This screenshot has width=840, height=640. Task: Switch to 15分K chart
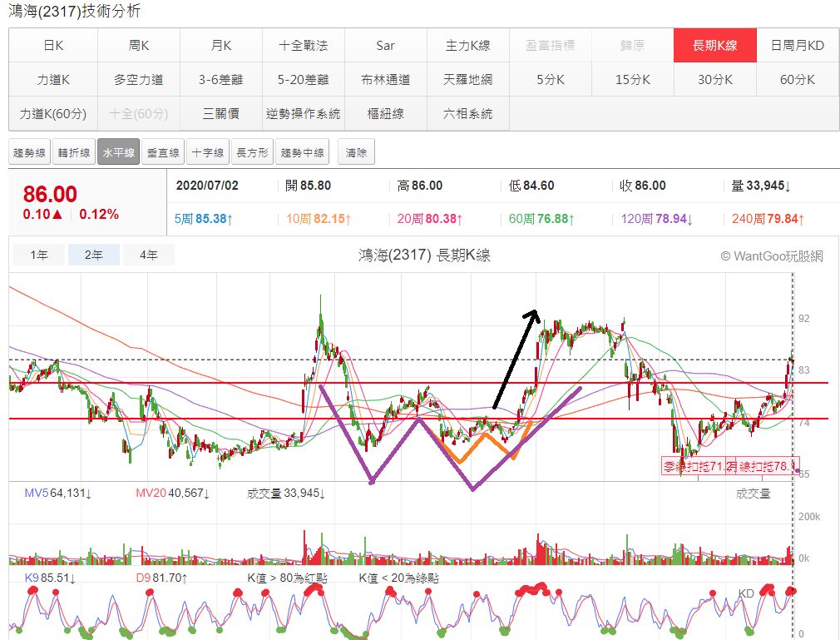[x=633, y=80]
